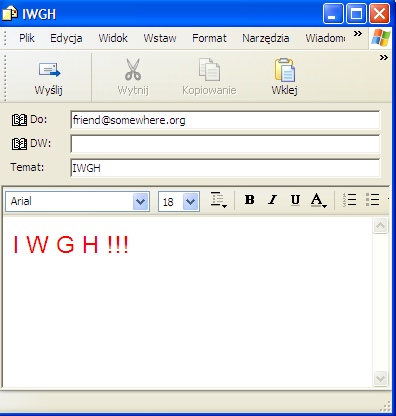Click the window title bar mail icon

click(10, 13)
